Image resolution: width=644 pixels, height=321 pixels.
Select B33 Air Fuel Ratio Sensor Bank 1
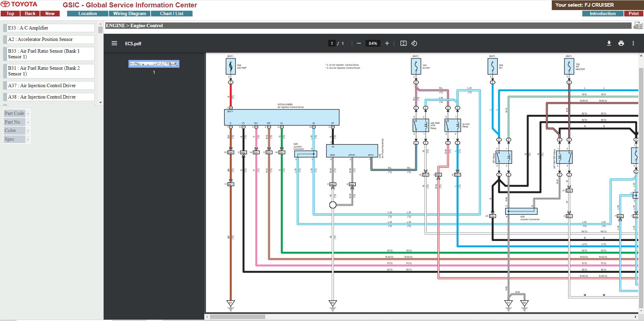pos(49,54)
